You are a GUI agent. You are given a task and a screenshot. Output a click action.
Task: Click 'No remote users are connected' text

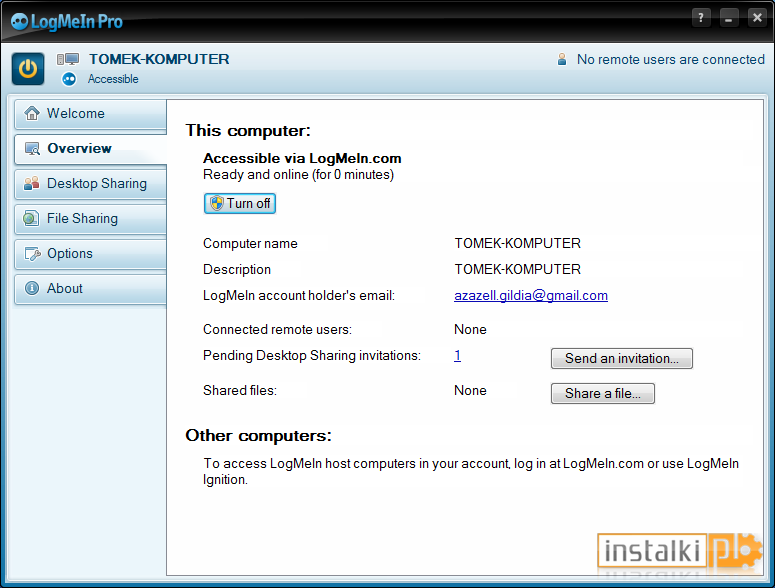[671, 59]
